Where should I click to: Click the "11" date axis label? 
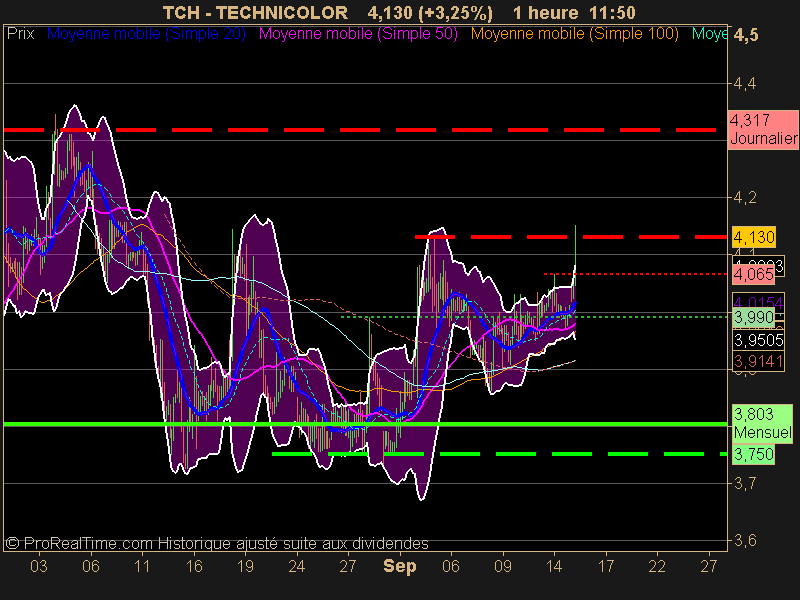pos(142,566)
